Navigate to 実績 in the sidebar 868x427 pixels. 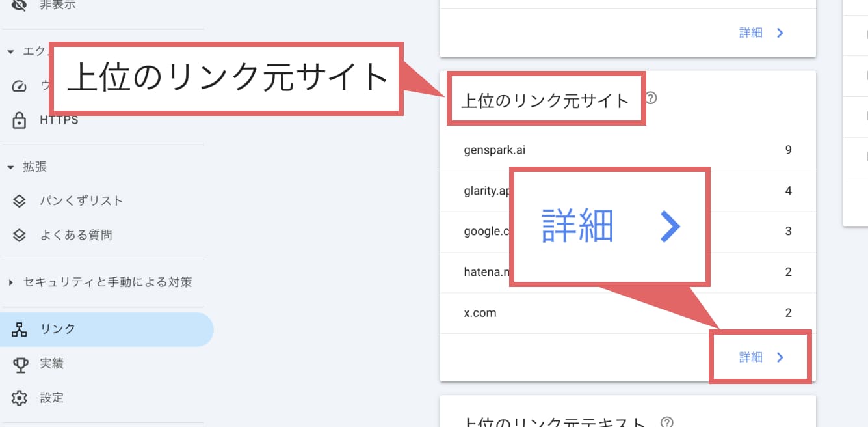click(x=51, y=363)
